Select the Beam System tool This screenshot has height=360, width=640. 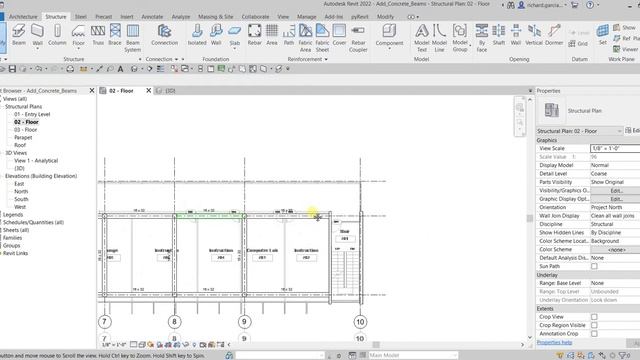point(133,38)
